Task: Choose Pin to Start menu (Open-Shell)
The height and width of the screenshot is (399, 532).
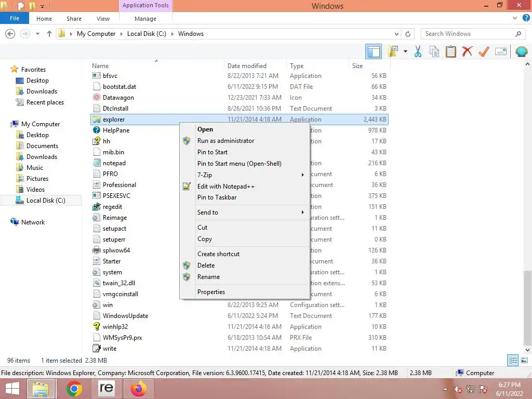Action: (x=239, y=163)
